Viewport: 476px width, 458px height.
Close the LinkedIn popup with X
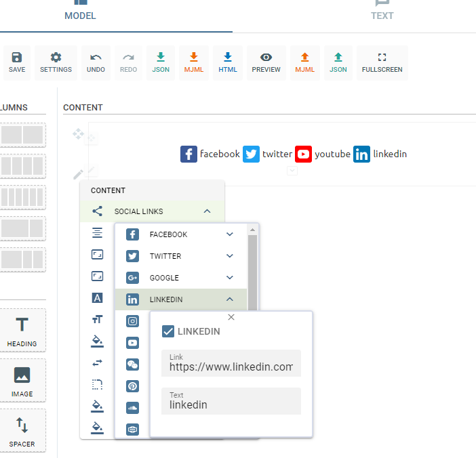coord(231,317)
